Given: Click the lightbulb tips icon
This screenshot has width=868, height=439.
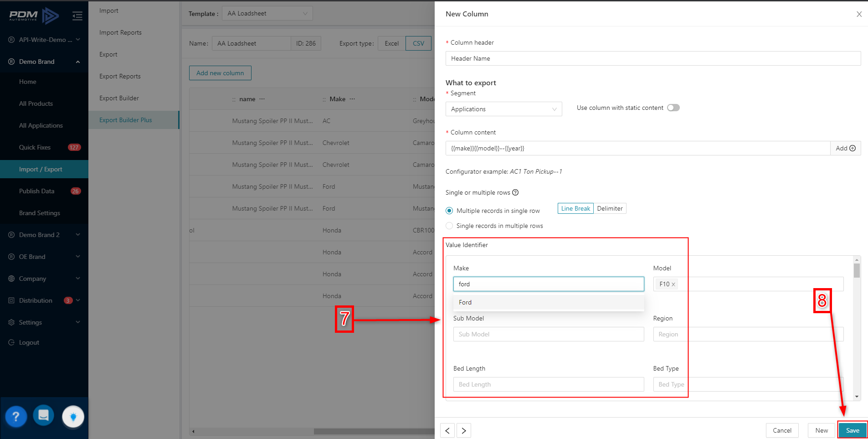Looking at the screenshot, I should coord(73,417).
